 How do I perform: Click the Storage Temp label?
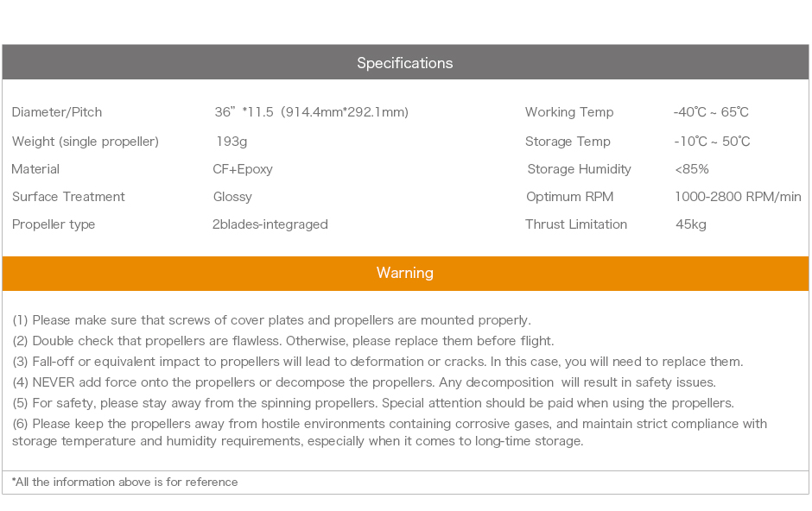(568, 142)
